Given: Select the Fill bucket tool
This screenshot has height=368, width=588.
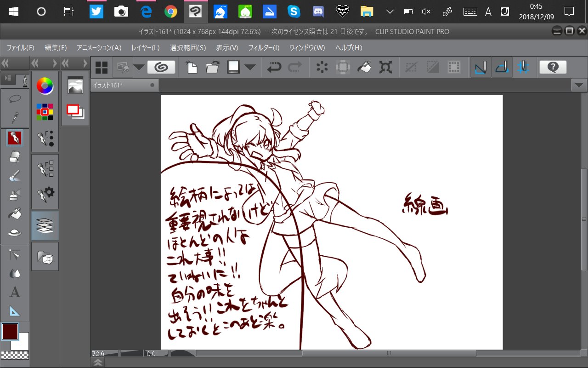Looking at the screenshot, I should point(15,214).
